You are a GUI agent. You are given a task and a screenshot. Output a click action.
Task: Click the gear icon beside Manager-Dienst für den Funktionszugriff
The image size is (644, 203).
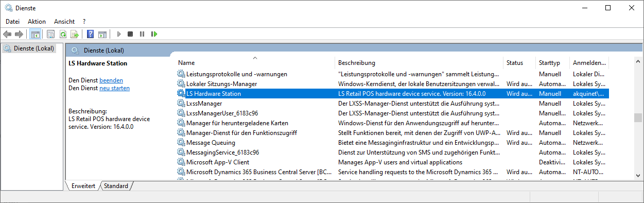pyautogui.click(x=181, y=133)
